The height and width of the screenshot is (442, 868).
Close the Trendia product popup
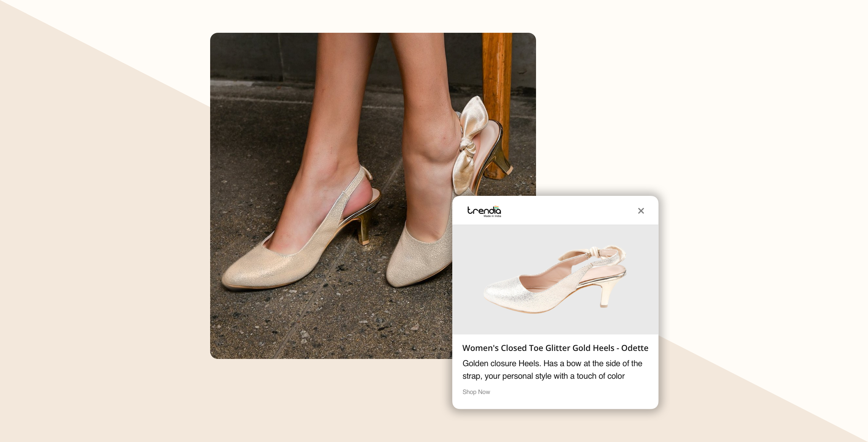[641, 211]
